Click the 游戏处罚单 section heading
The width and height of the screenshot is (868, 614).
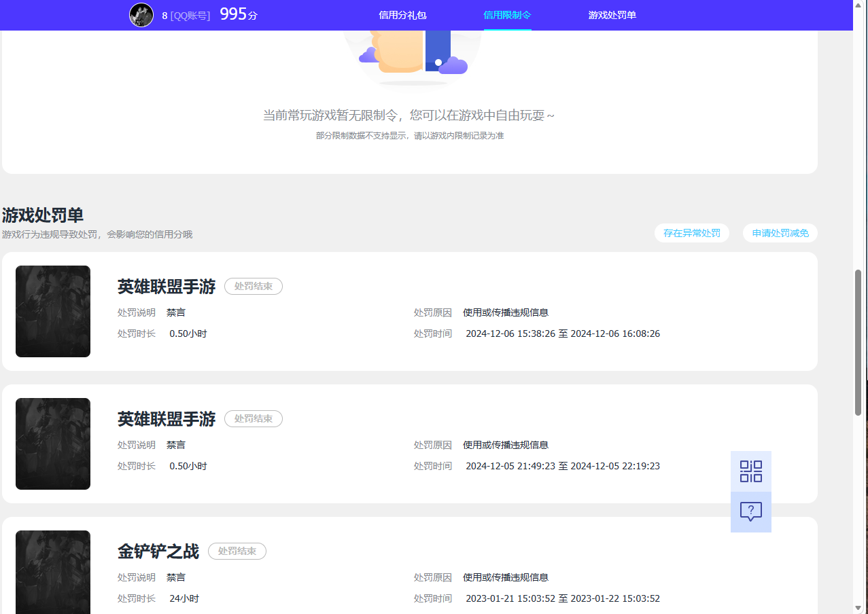pos(43,215)
